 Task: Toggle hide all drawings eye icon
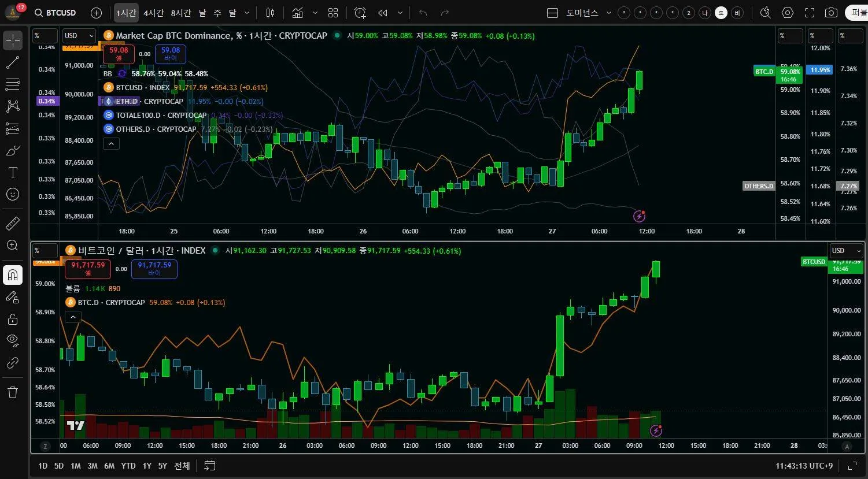click(x=13, y=340)
